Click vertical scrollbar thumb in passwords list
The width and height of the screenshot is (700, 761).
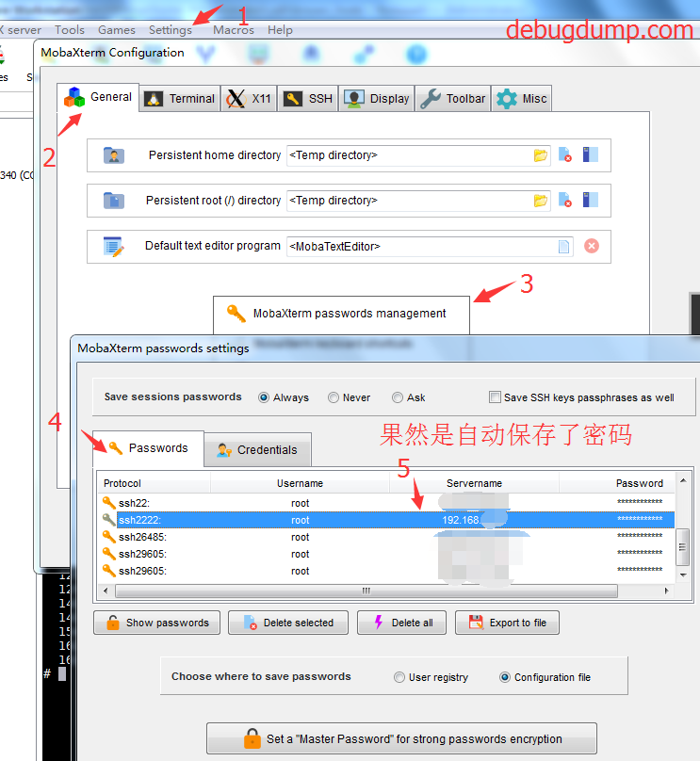tap(682, 547)
